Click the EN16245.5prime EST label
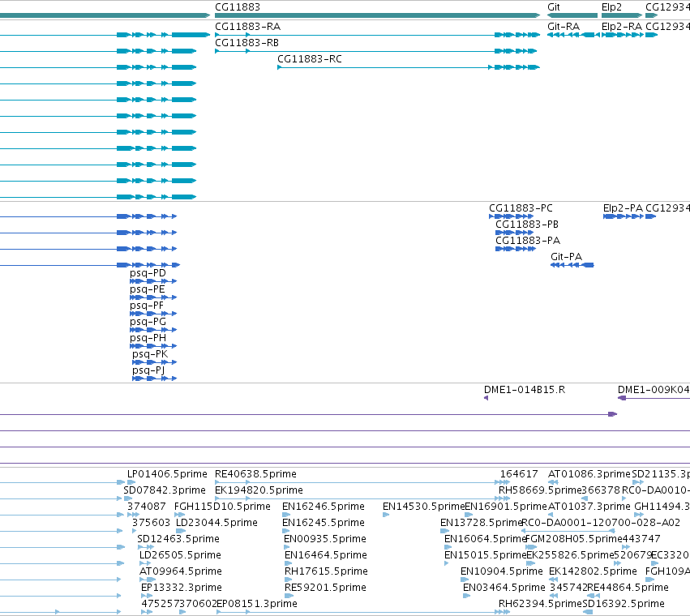 [x=323, y=523]
